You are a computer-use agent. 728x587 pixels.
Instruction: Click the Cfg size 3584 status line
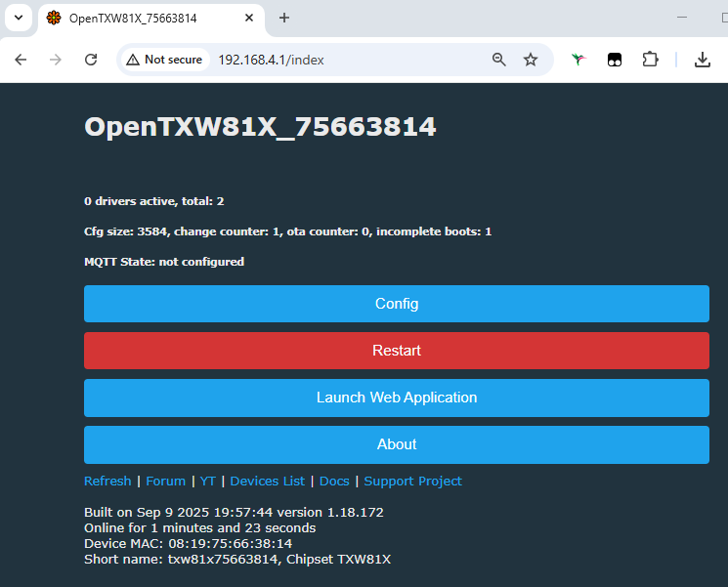288,231
